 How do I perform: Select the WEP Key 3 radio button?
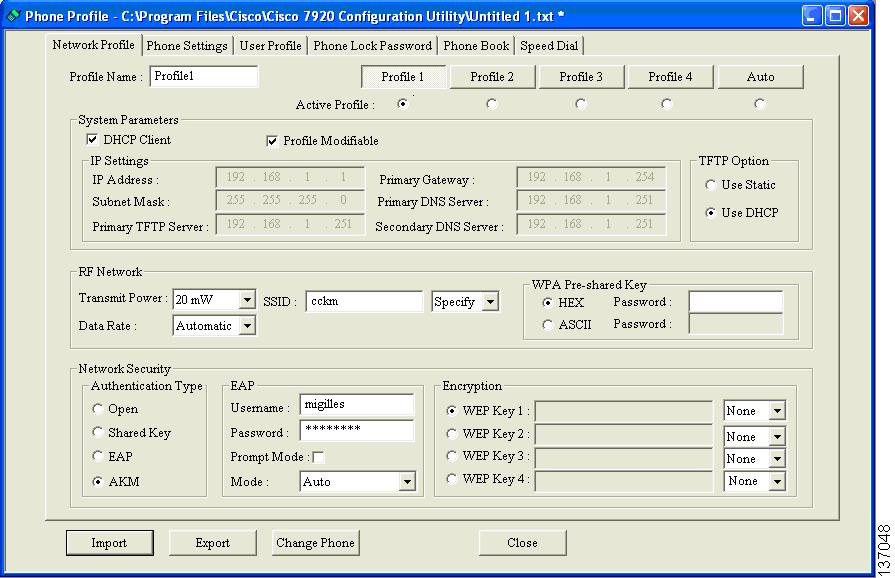point(451,456)
